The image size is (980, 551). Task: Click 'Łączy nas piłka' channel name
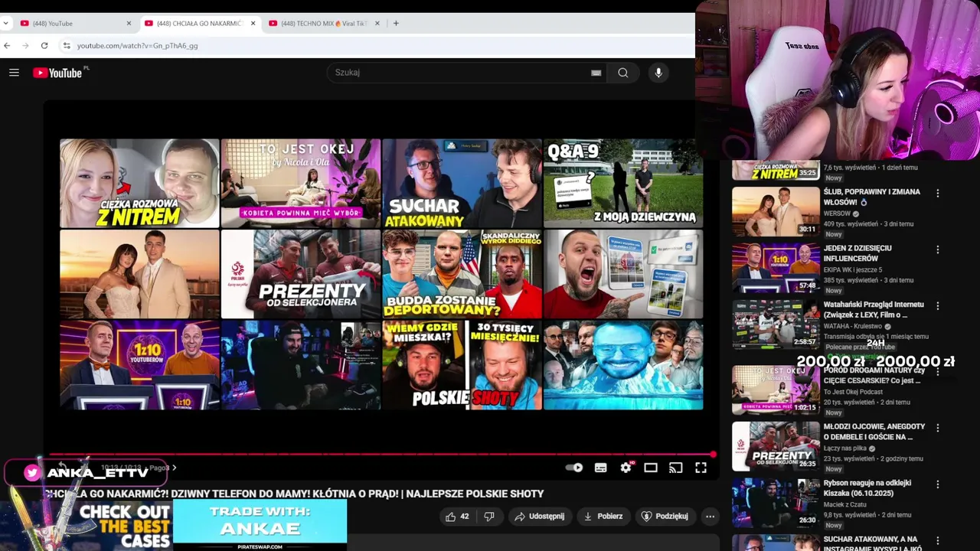coord(846,448)
